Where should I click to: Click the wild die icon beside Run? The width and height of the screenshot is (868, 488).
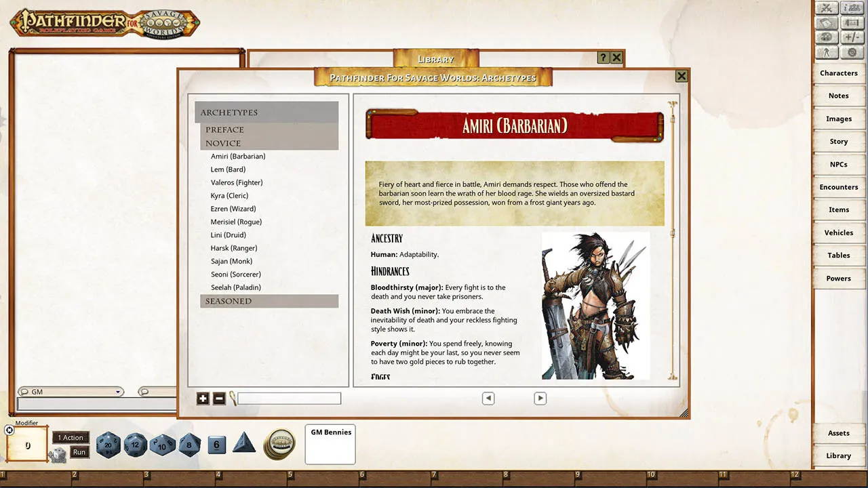click(58, 454)
